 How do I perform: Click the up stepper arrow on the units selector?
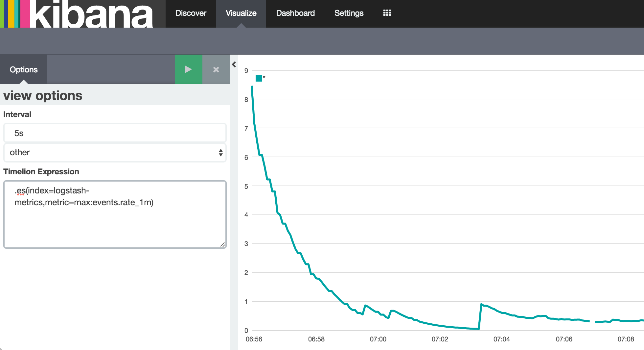tap(220, 151)
